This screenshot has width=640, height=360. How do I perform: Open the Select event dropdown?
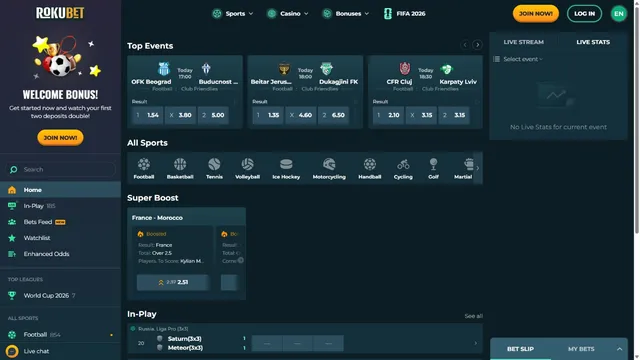518,59
